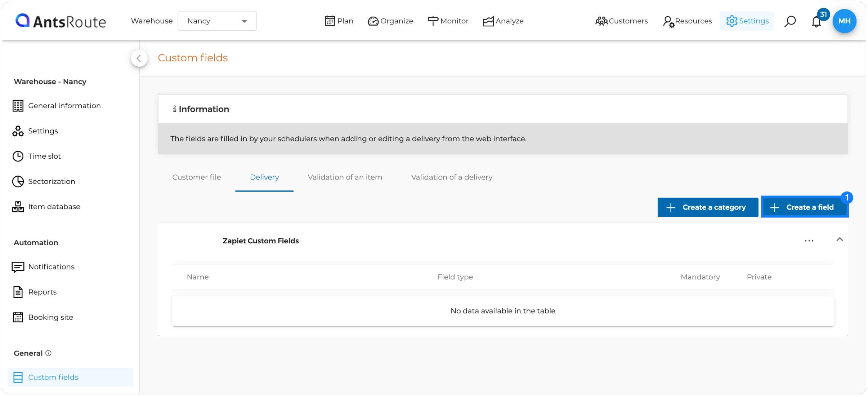Open the Zapiet Custom Fields options menu
Viewport: 868px width, 397px height.
[x=809, y=241]
